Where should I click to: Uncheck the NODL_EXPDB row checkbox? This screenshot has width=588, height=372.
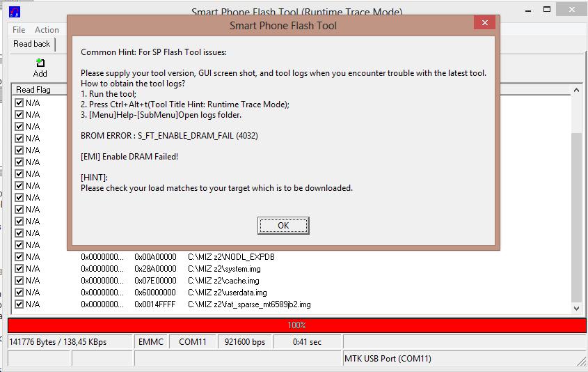(19, 257)
